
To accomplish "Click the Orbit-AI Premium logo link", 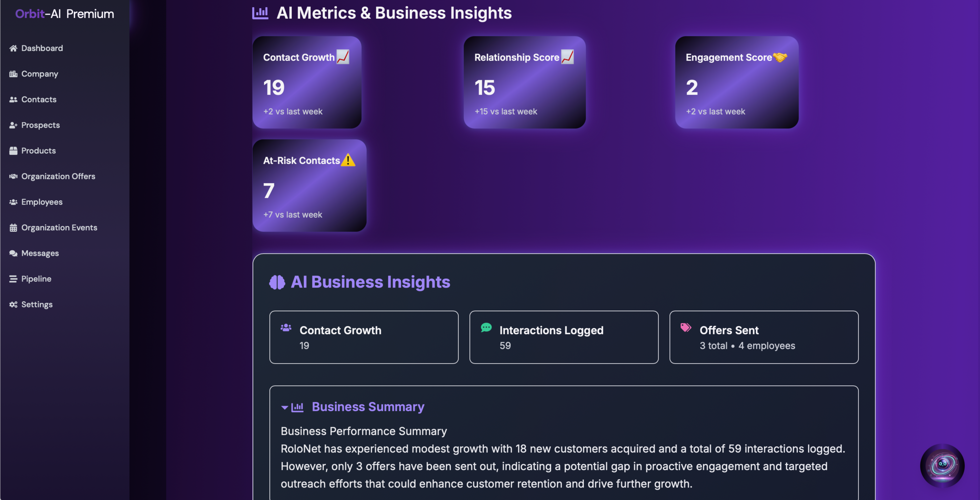I will pyautogui.click(x=65, y=14).
